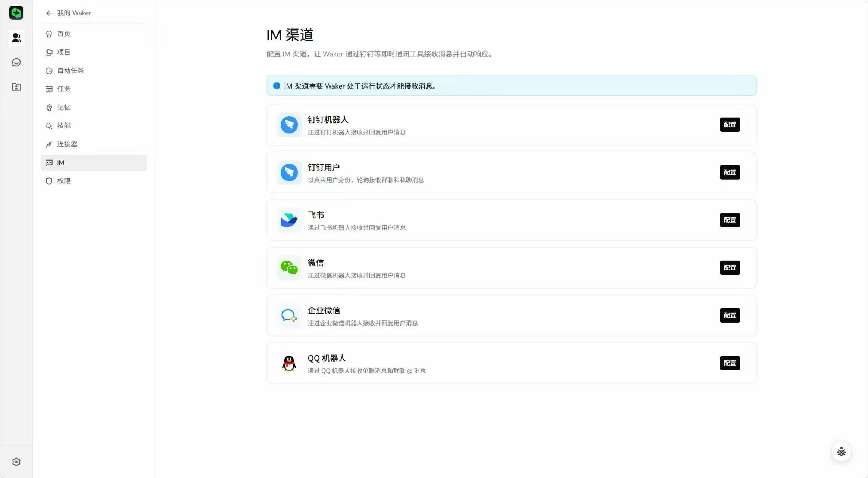Click the IM 渠道 page heading
The height and width of the screenshot is (478, 868).
pyautogui.click(x=290, y=35)
